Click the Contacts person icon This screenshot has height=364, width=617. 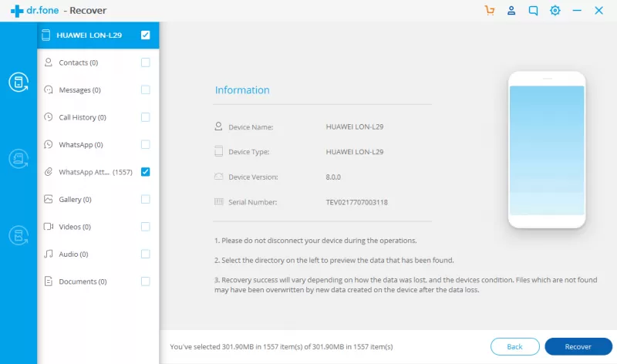(49, 62)
